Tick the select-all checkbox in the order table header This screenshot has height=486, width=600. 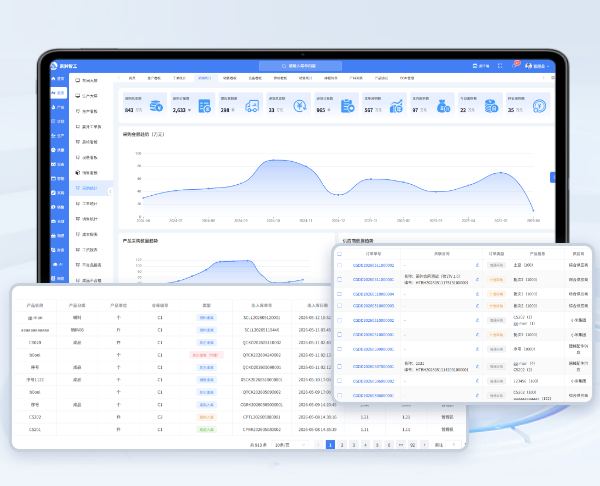[x=339, y=254]
